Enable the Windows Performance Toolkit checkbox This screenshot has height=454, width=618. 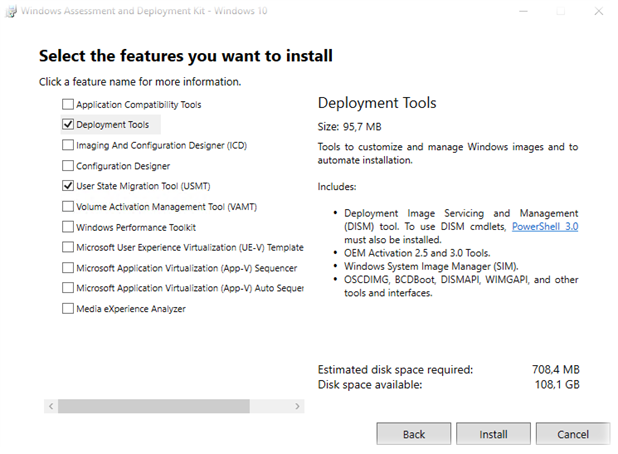pos(68,227)
